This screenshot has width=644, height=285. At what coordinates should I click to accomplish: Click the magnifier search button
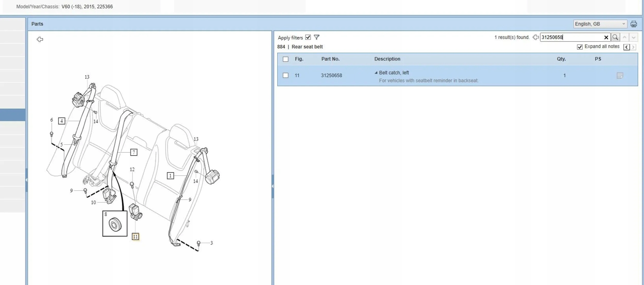615,37
